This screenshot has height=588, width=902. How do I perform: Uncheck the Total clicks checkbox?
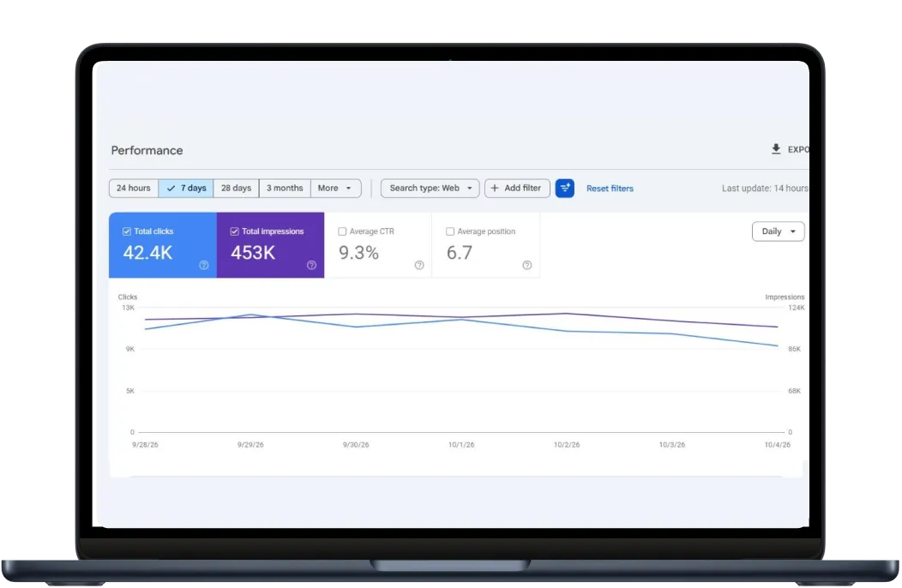pos(127,231)
